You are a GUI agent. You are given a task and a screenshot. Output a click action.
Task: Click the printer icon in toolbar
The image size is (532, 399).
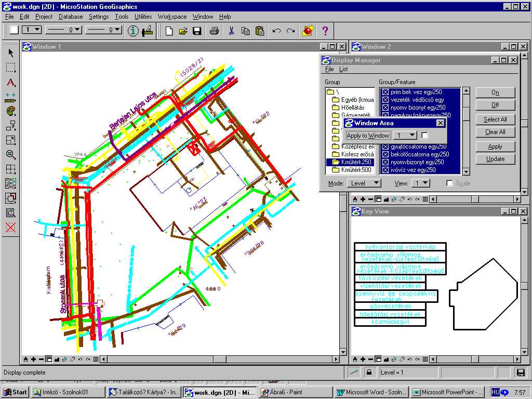click(x=214, y=31)
